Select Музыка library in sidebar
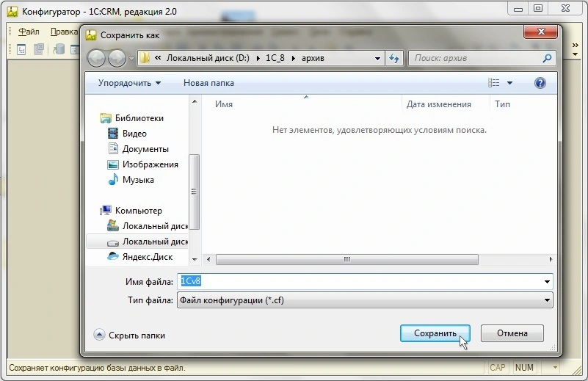 138,180
